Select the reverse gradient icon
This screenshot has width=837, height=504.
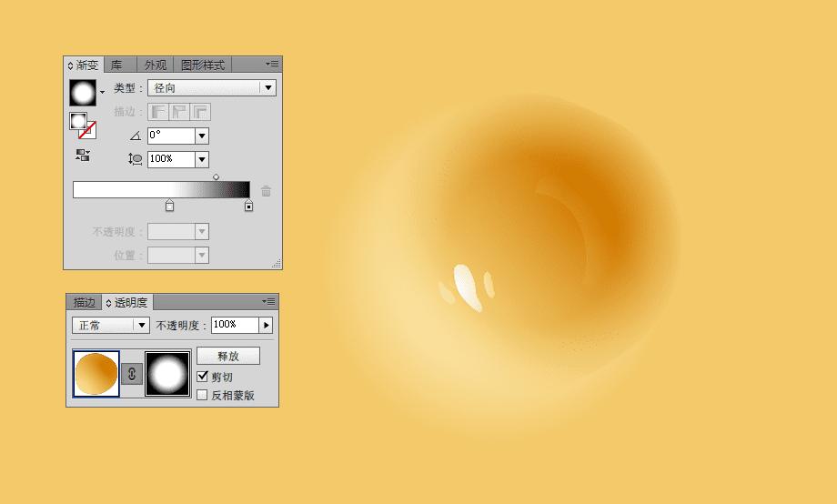tap(83, 156)
